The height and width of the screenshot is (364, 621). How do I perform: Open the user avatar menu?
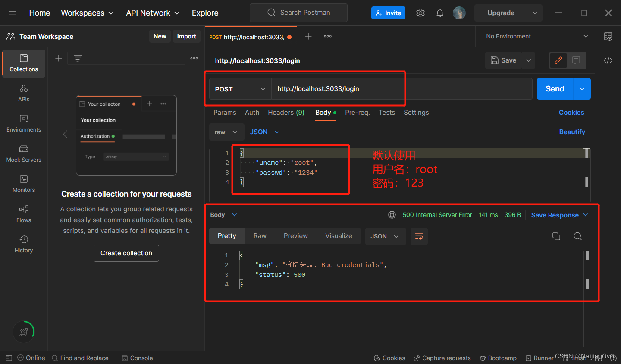(x=459, y=13)
